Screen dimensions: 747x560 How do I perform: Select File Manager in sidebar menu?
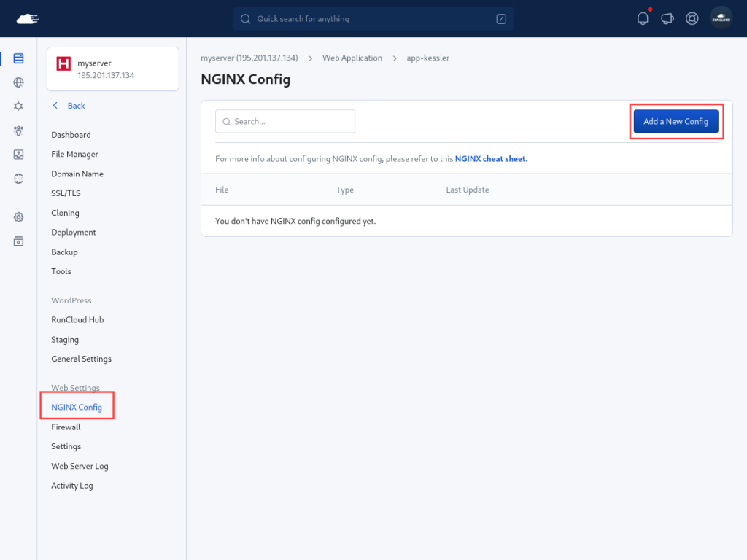click(74, 154)
